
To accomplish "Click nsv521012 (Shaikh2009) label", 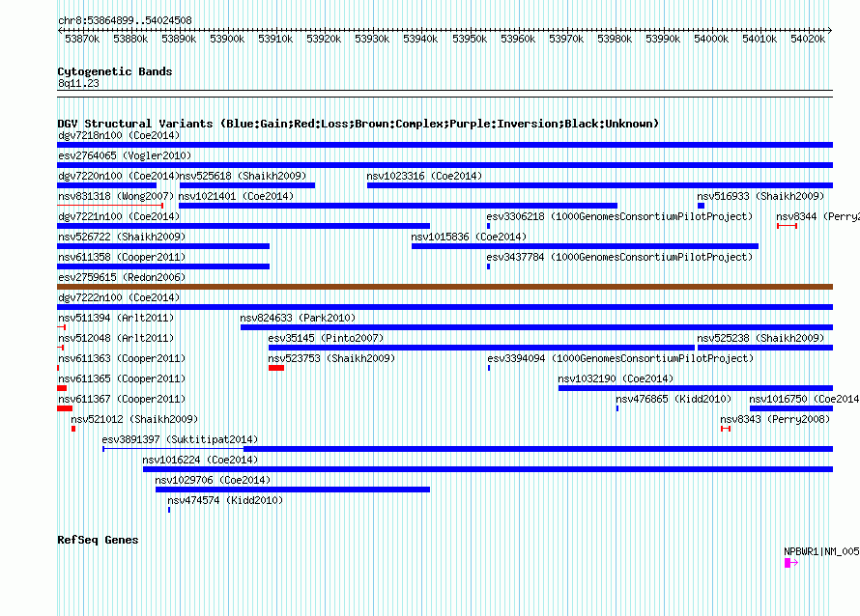I will pos(134,419).
